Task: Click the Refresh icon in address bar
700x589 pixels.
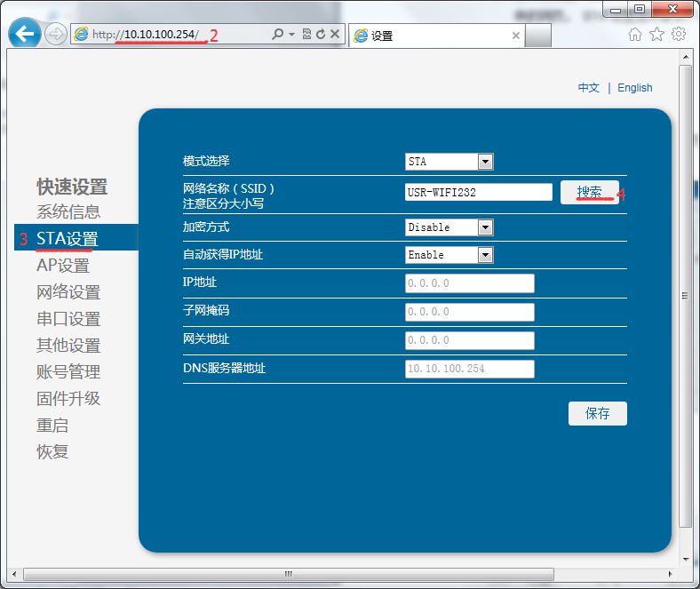Action: click(x=320, y=34)
